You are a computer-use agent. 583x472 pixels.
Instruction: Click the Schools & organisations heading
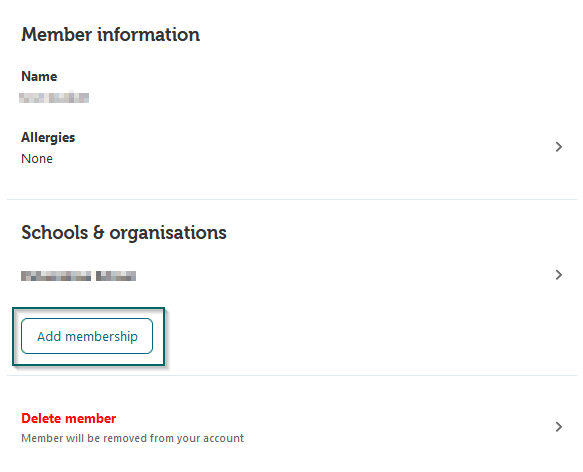(124, 233)
